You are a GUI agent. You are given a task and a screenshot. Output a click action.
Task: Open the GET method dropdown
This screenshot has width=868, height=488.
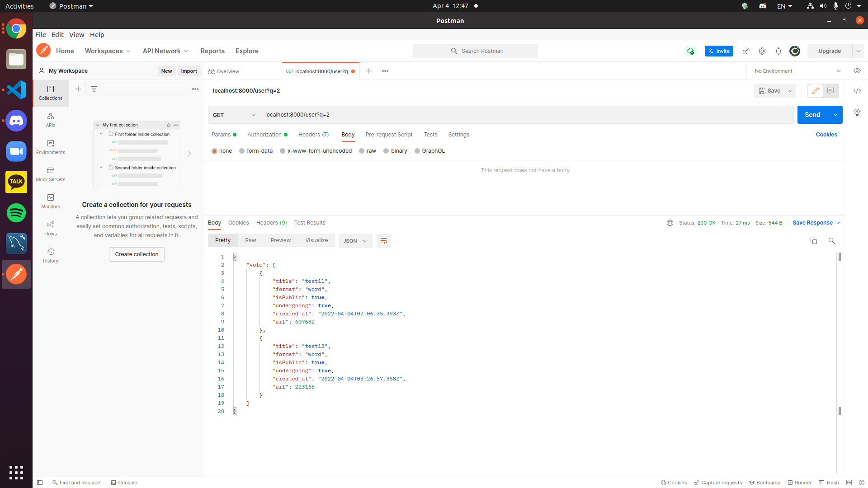234,115
